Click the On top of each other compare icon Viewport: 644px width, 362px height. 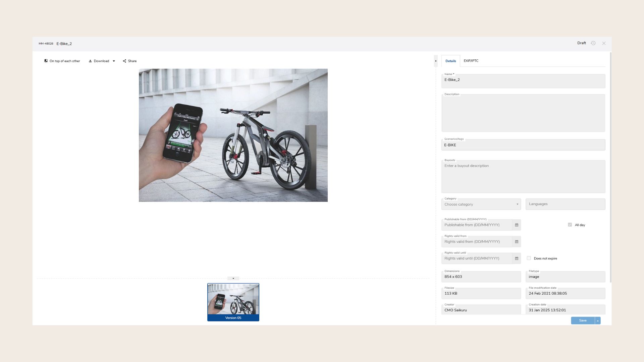46,61
